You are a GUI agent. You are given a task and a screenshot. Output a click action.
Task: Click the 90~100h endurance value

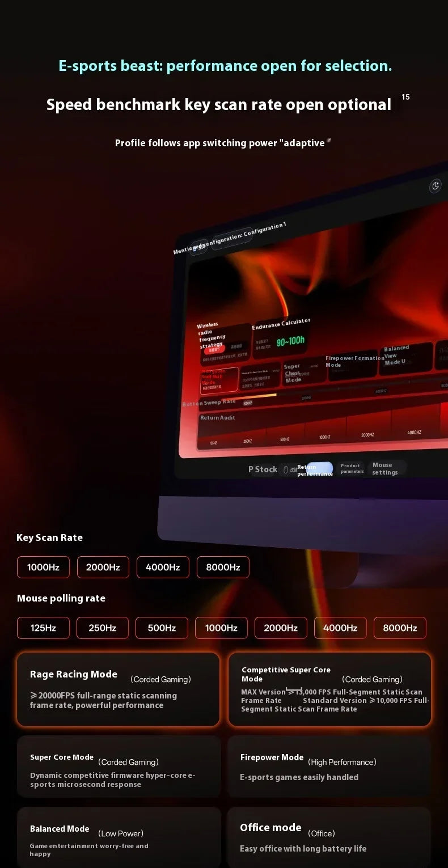point(290,341)
